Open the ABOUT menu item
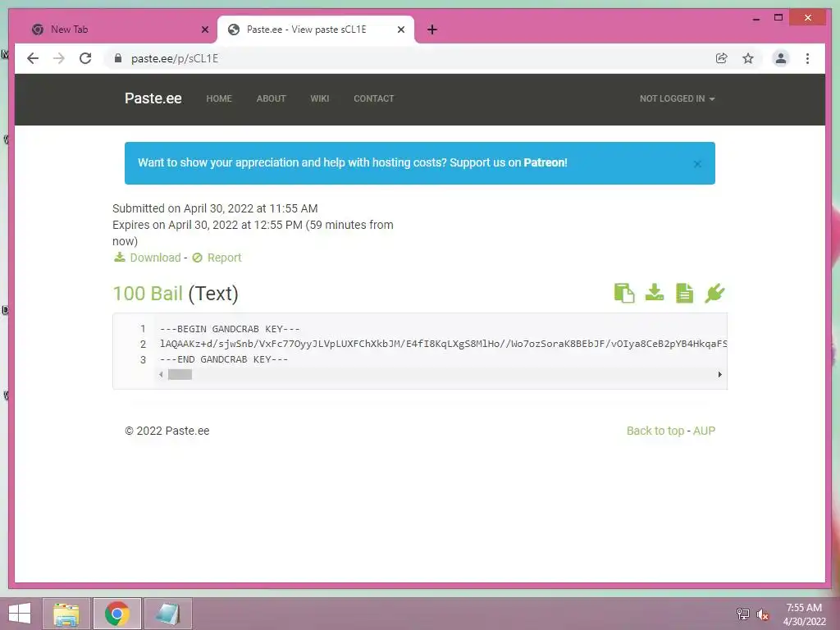 271,98
